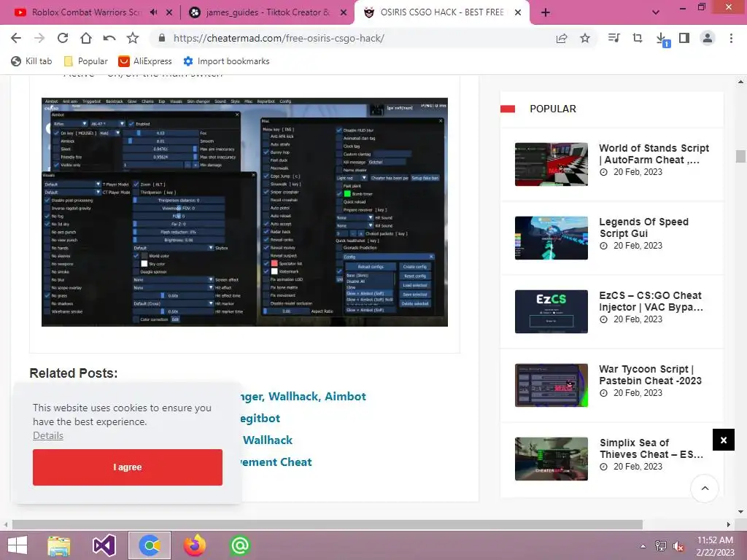Launch Visual Studio from the taskbar
747x560 pixels.
click(104, 545)
